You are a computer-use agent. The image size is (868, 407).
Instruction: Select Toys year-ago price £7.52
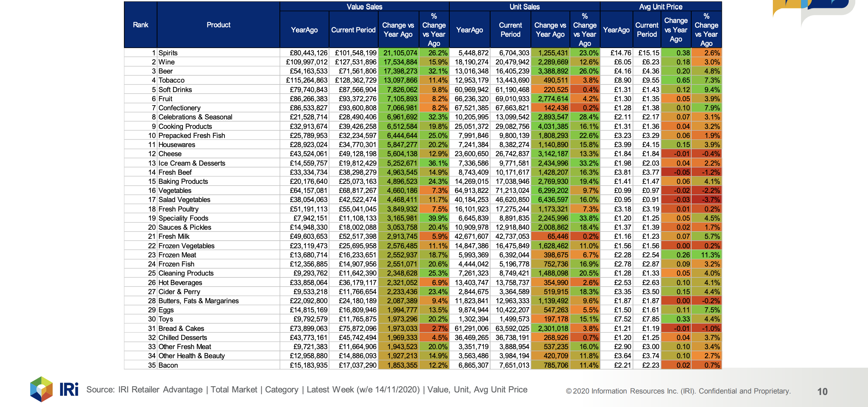pos(617,319)
